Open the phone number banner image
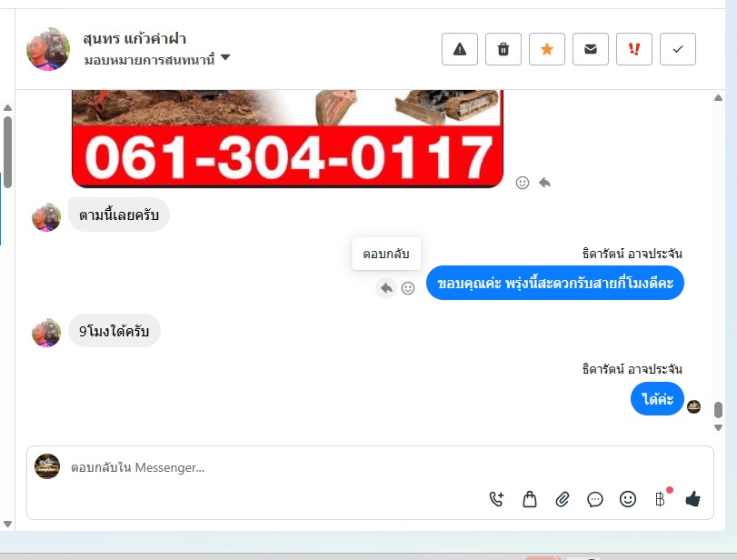This screenshot has width=737, height=560. click(x=287, y=139)
